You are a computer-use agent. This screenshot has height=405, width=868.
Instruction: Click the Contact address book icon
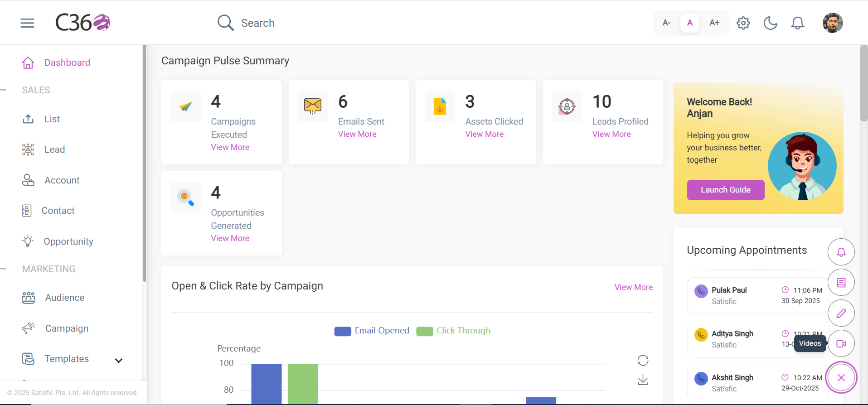click(27, 211)
